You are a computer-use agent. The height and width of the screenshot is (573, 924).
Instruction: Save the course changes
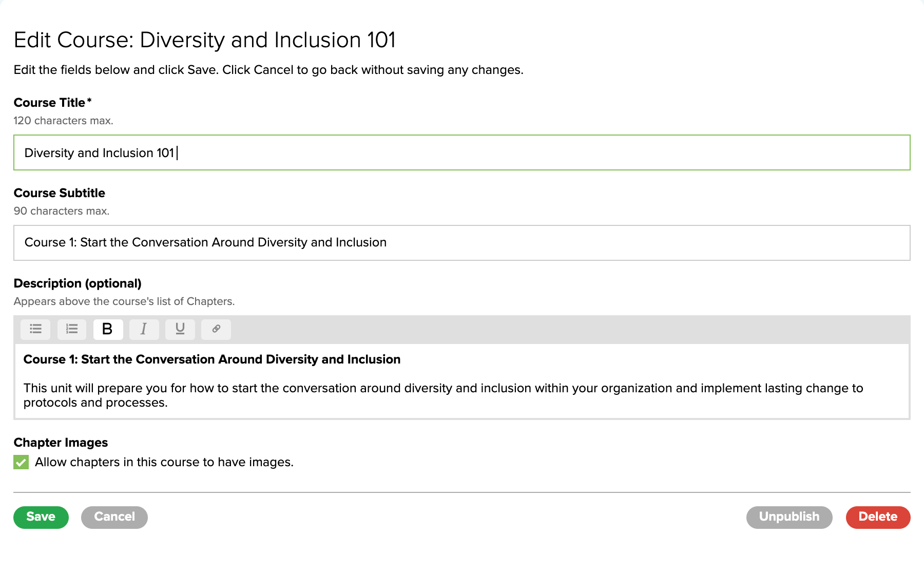[41, 517]
